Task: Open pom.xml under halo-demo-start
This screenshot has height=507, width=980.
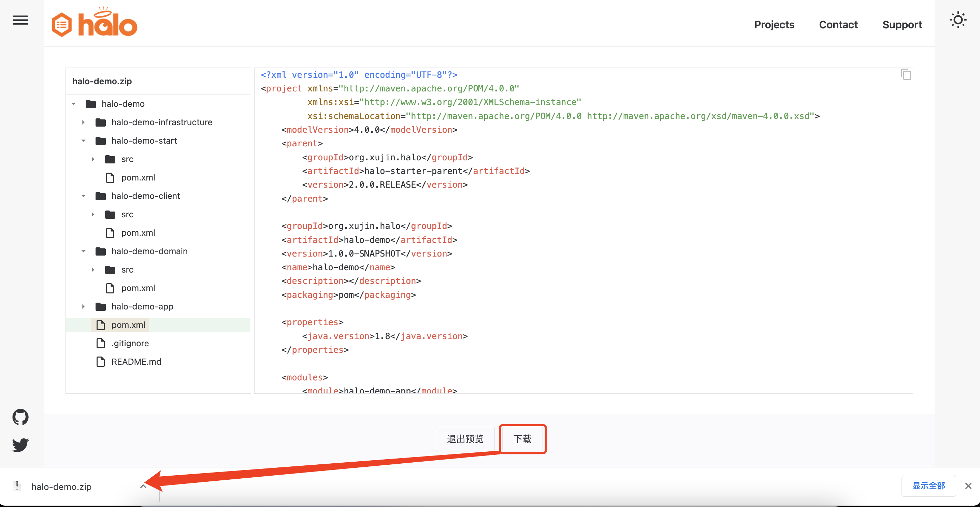Action: click(x=138, y=178)
